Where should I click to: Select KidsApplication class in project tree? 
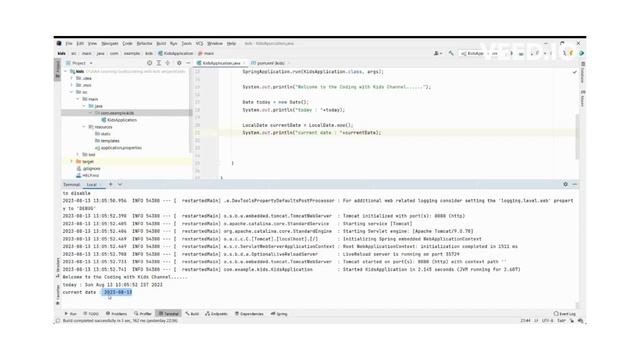pyautogui.click(x=119, y=120)
